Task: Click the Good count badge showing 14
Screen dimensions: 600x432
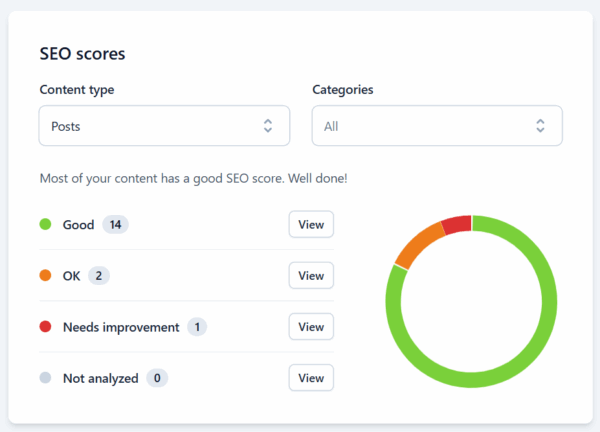Action: [x=115, y=225]
